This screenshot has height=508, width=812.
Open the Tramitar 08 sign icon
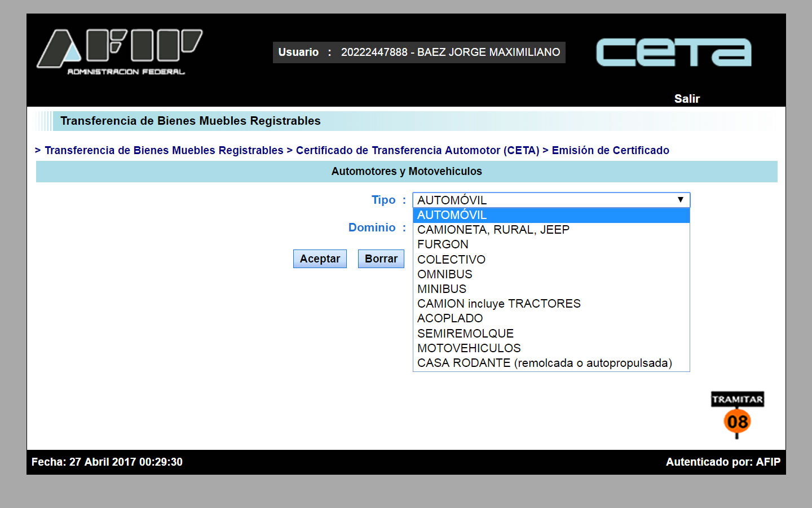tap(737, 415)
